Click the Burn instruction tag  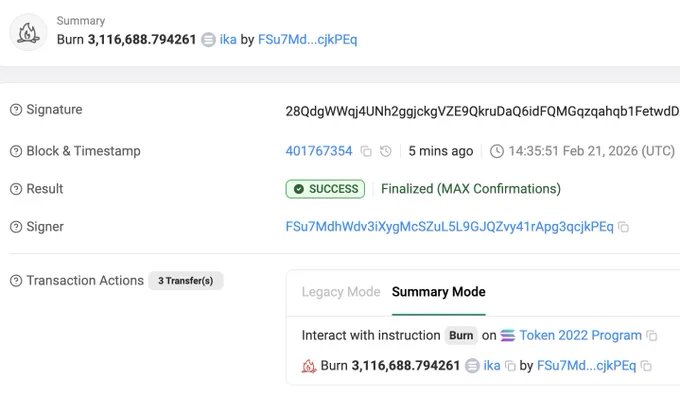pos(461,335)
